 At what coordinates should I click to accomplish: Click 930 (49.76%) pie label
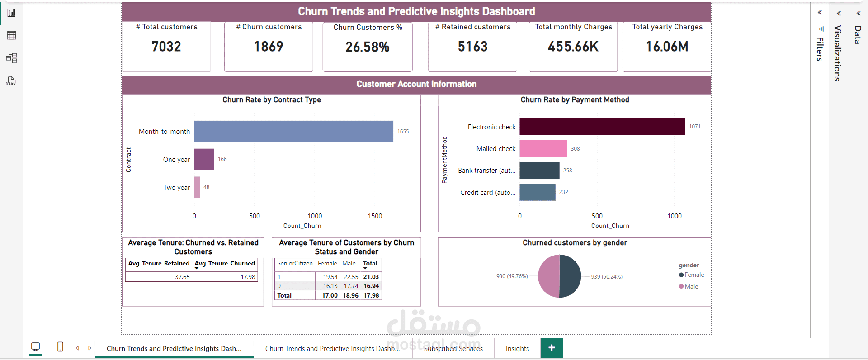pyautogui.click(x=512, y=276)
